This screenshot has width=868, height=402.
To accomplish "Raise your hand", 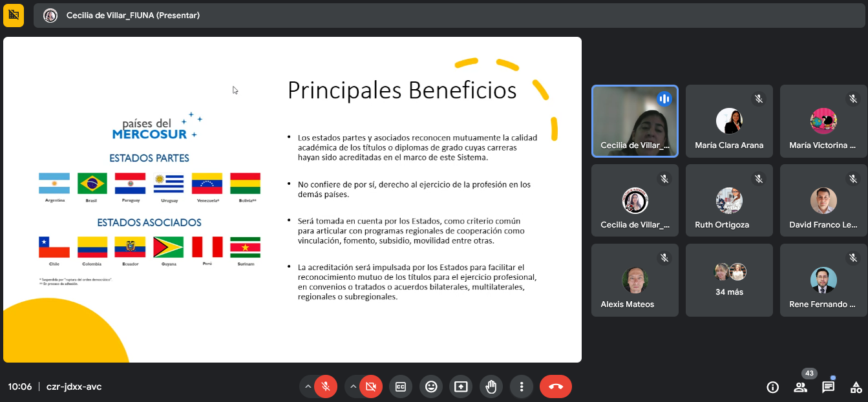I will (491, 386).
